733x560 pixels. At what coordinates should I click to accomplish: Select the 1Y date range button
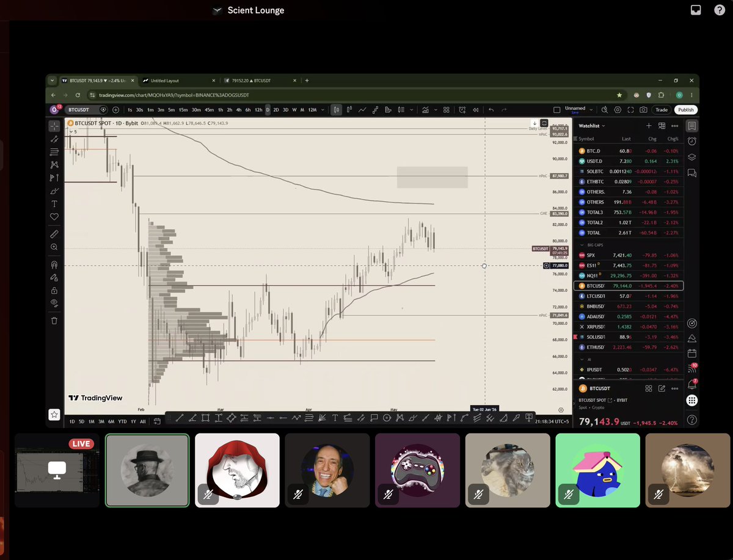click(133, 421)
